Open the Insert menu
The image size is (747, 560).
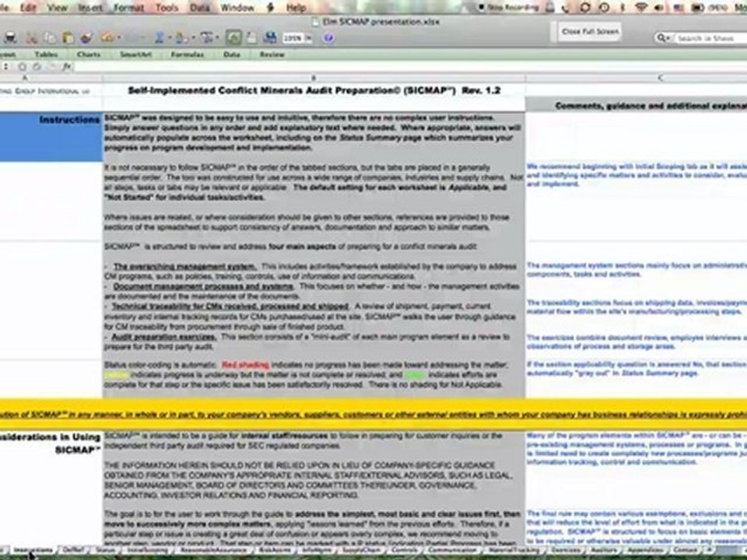(x=90, y=8)
